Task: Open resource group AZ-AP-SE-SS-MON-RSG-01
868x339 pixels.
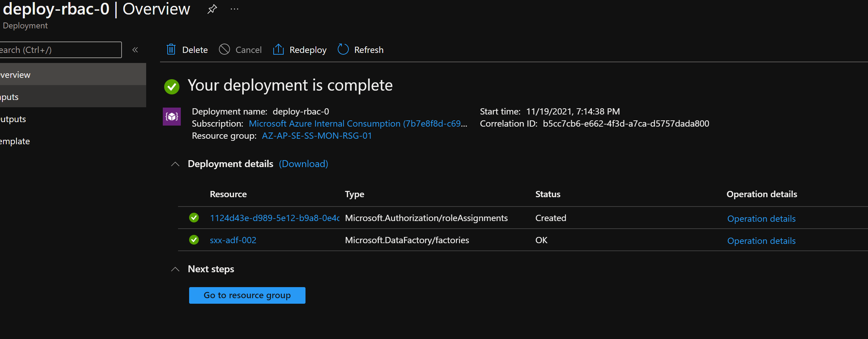Action: pyautogui.click(x=316, y=136)
